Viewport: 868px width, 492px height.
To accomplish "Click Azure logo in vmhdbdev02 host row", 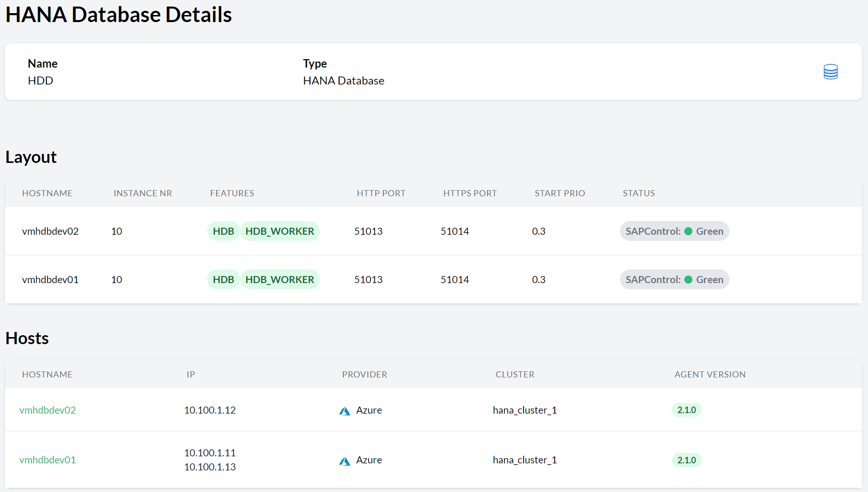I will (x=345, y=411).
